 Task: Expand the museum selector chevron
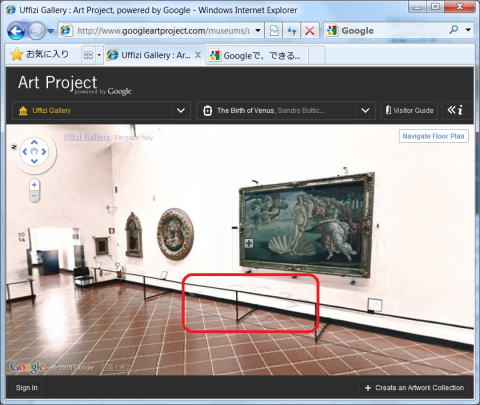(181, 110)
